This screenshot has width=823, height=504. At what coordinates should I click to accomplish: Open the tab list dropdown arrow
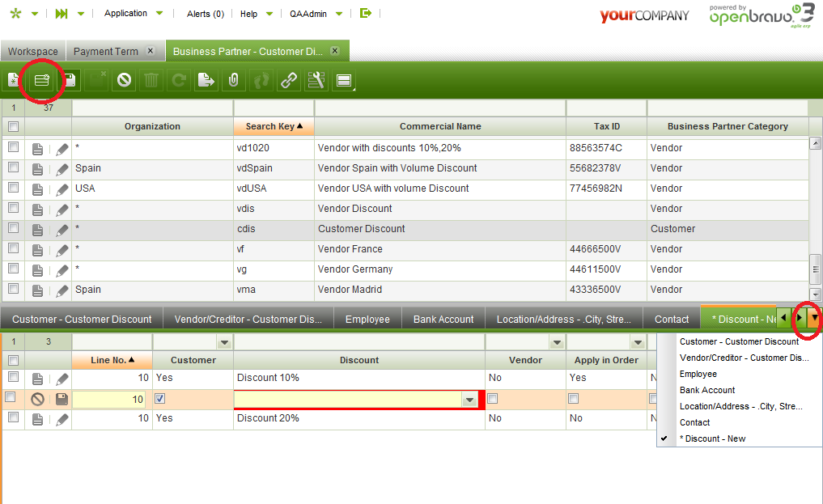point(815,318)
